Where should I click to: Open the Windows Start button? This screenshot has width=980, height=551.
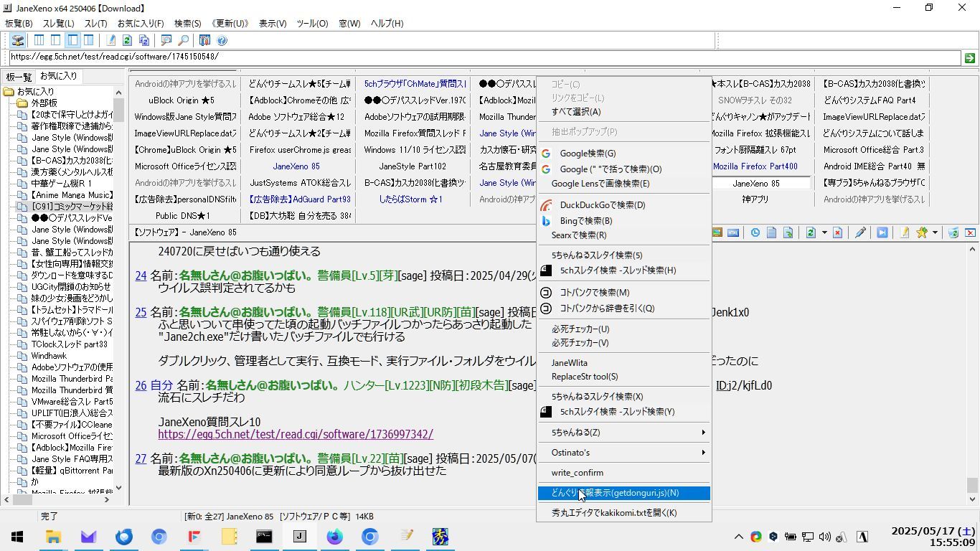point(17,537)
